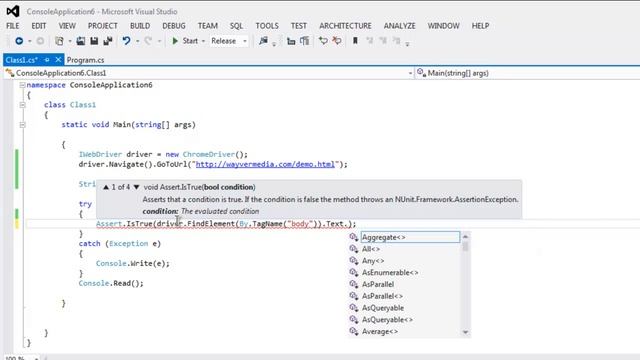
Task: Open the HELP menu
Action: pyautogui.click(x=480, y=26)
